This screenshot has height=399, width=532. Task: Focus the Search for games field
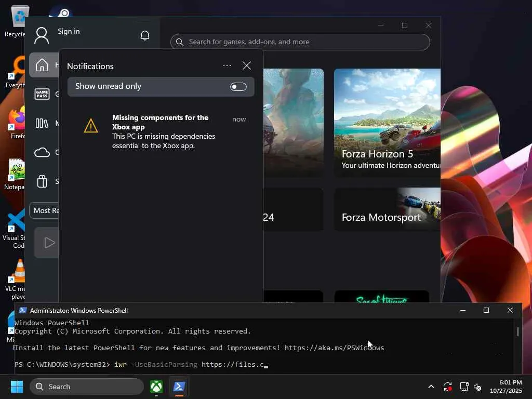pos(300,42)
